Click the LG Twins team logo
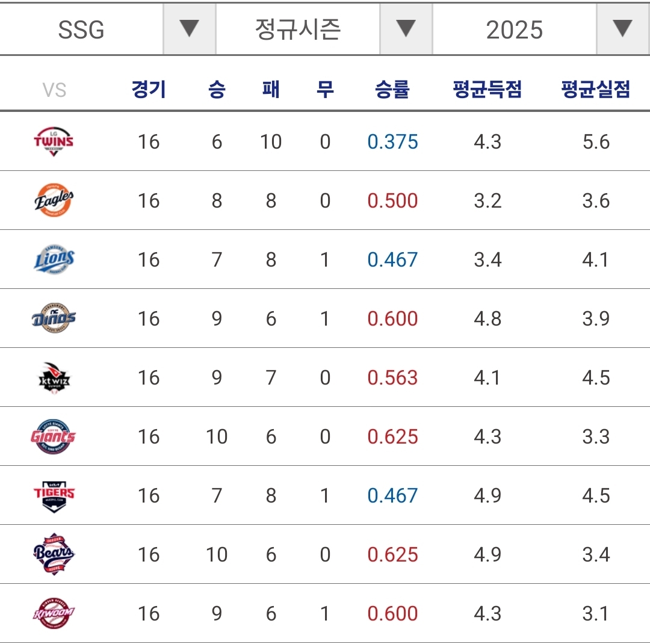The height and width of the screenshot is (644, 650). [x=54, y=141]
